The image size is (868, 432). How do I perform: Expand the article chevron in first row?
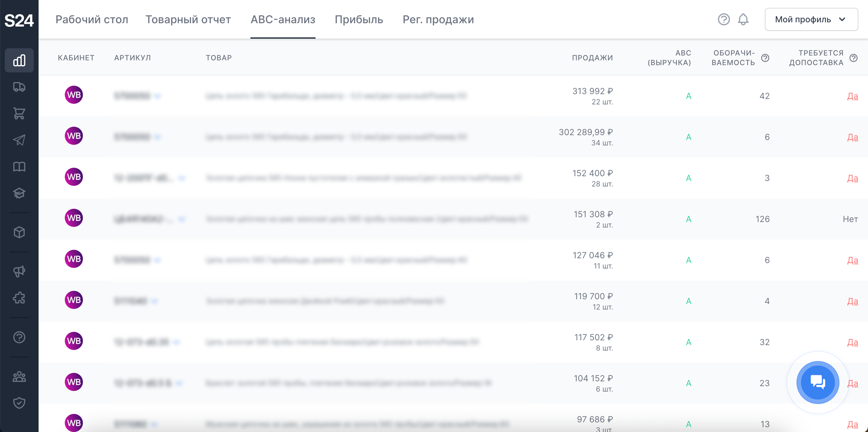[157, 96]
